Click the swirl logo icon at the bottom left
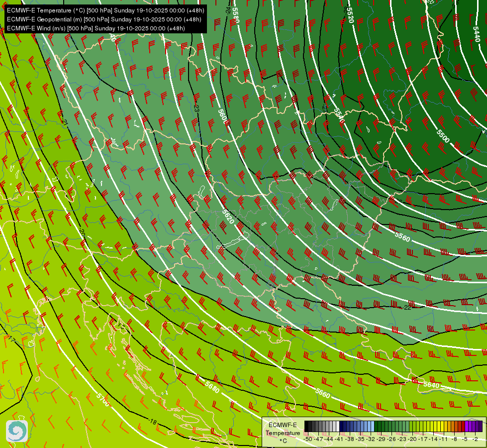Screen dimensions: 487x448 tap(17, 431)
